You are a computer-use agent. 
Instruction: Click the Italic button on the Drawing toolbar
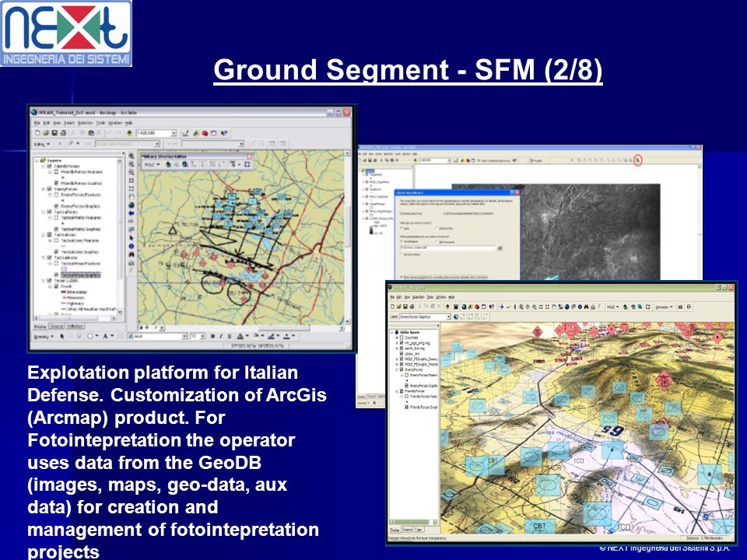pos(220,336)
